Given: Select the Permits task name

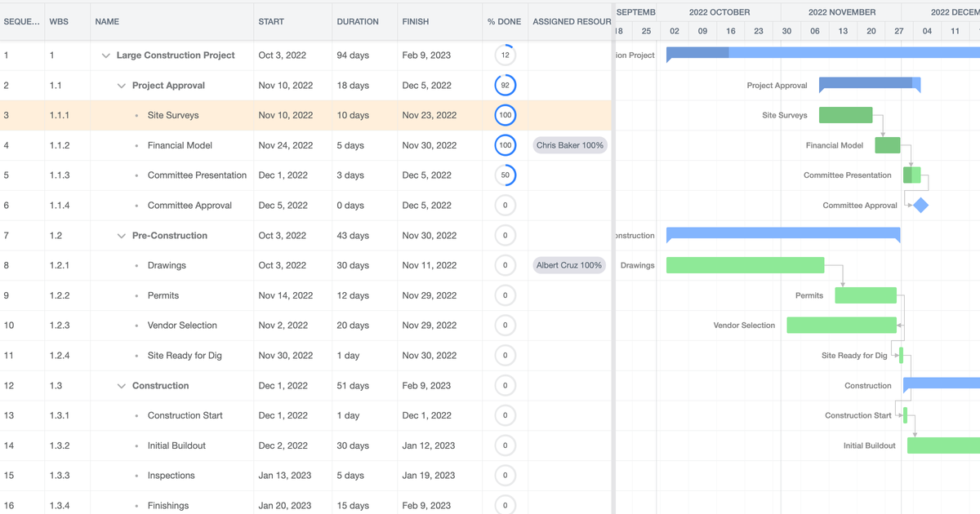Looking at the screenshot, I should [x=163, y=295].
